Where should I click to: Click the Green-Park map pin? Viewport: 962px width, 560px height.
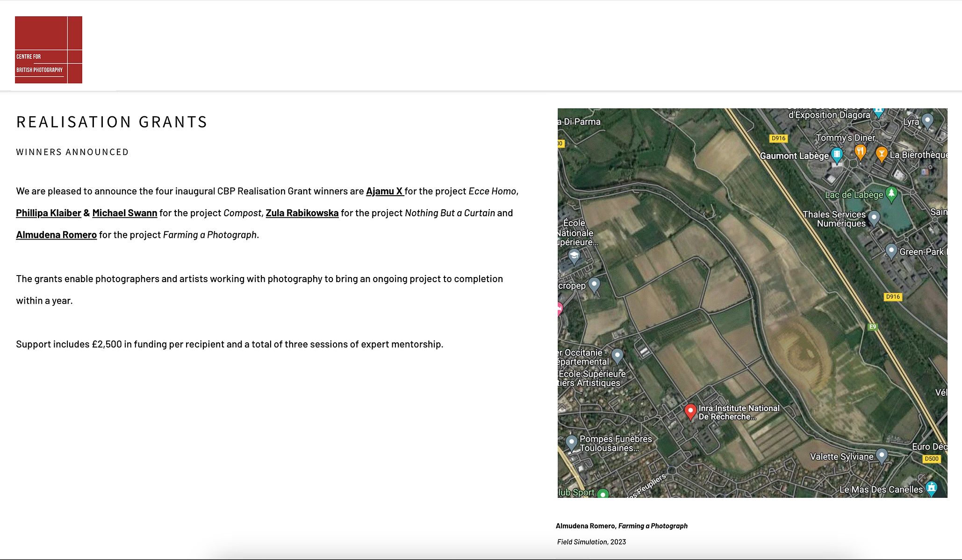[891, 251]
